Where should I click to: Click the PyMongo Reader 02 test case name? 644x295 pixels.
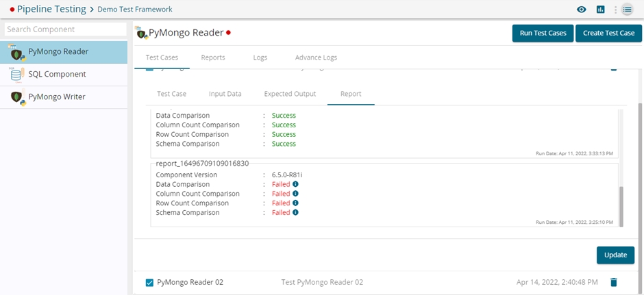[x=190, y=282]
